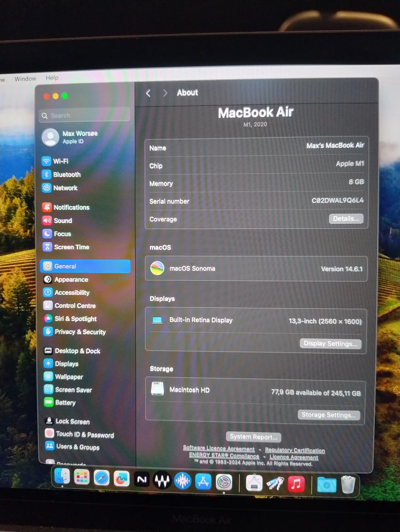Image resolution: width=400 pixels, height=532 pixels.
Task: Open System Report
Action: coord(253,437)
